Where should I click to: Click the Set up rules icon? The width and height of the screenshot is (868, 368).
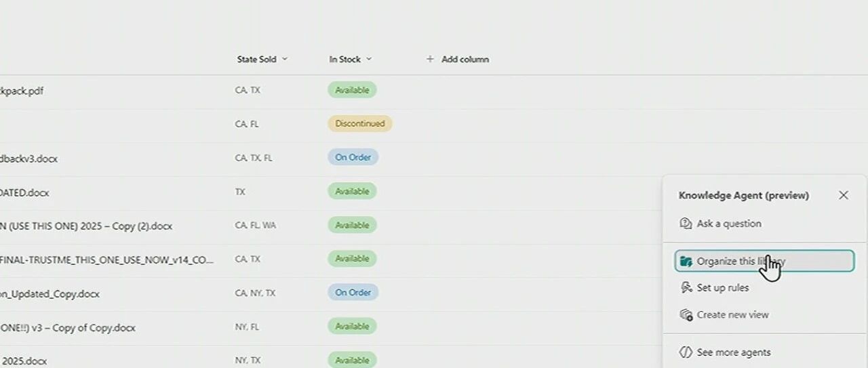coord(686,287)
